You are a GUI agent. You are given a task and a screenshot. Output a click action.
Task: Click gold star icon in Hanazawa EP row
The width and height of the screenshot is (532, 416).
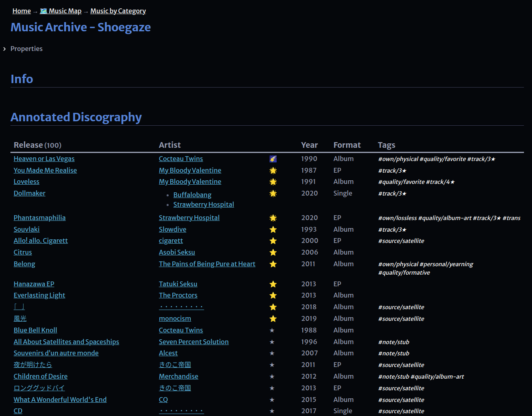tap(273, 284)
